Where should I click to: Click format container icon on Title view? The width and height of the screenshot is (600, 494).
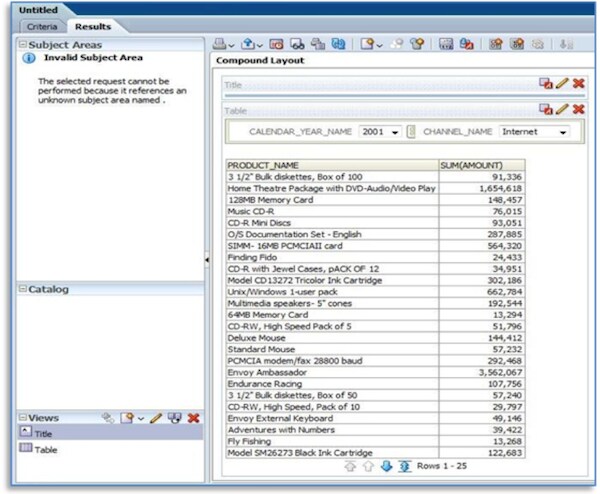546,83
